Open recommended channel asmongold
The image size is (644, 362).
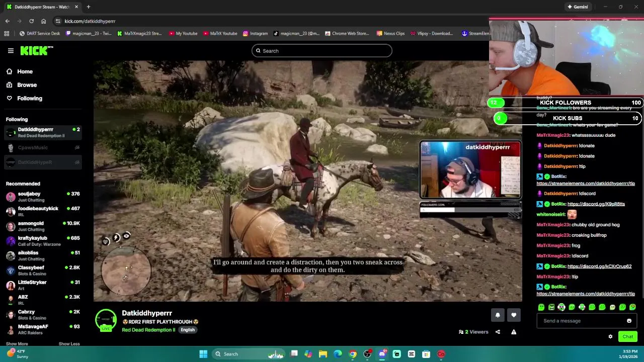[42, 226]
